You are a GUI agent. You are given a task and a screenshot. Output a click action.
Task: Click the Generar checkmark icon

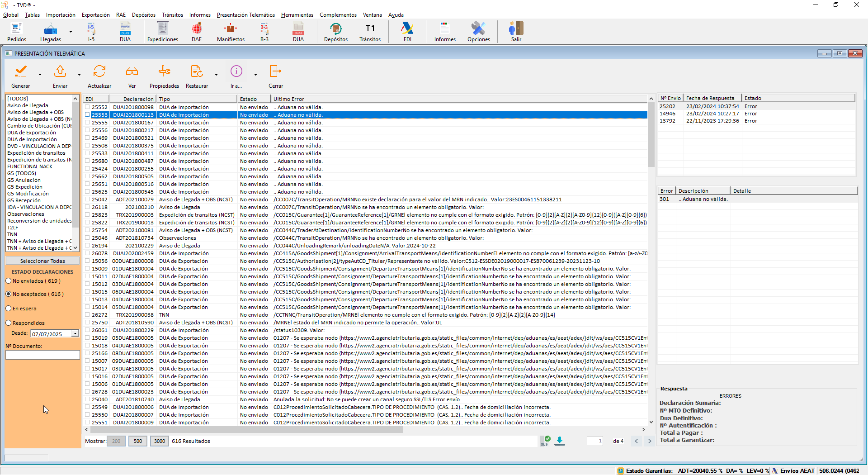click(21, 71)
